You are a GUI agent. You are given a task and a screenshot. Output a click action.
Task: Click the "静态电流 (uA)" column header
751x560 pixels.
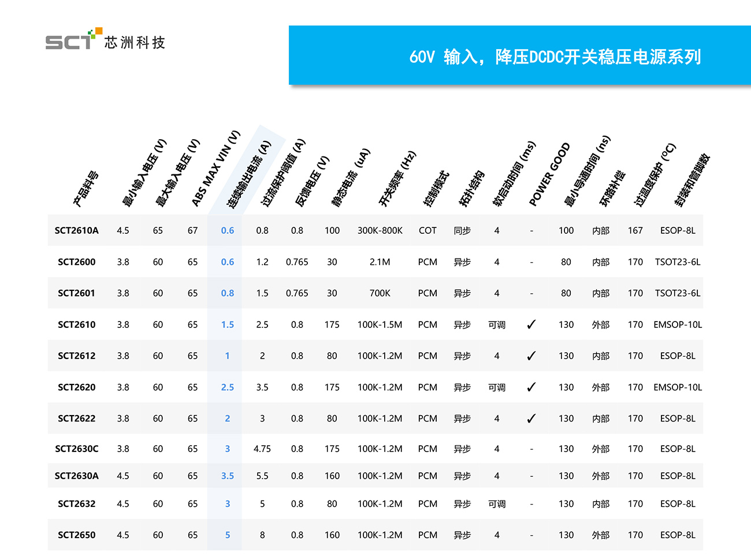point(350,177)
